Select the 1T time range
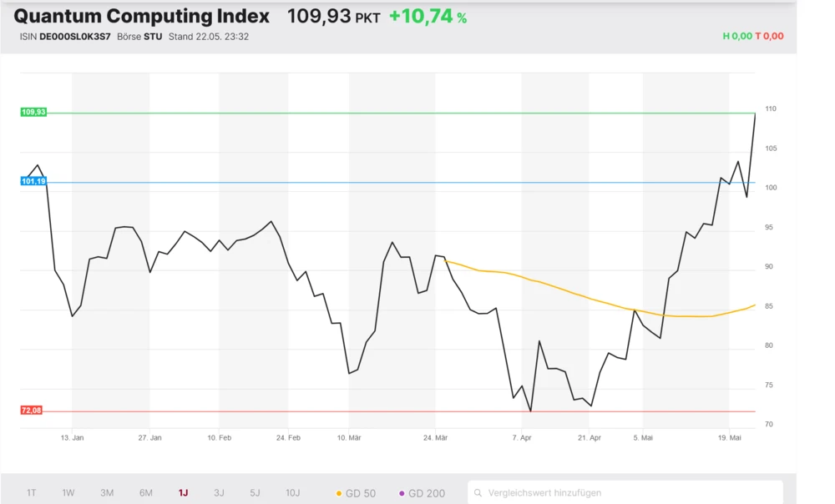This screenshot has height=504, width=835. [x=31, y=493]
